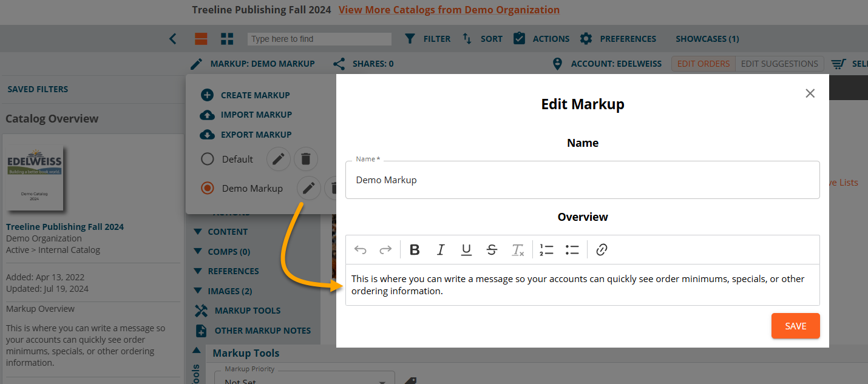868x384 pixels.
Task: Open Markup Tools
Action: (x=237, y=311)
